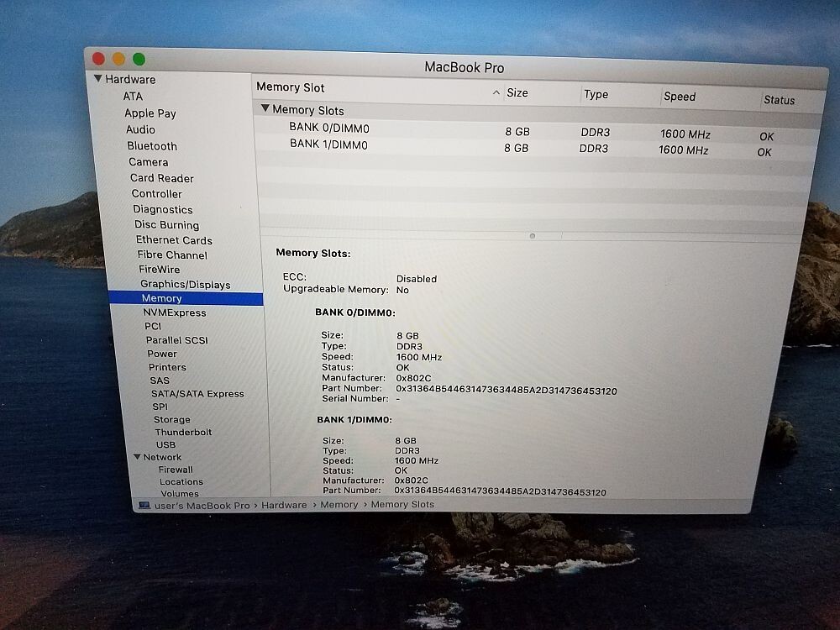Open Storage in the sidebar

click(172, 419)
